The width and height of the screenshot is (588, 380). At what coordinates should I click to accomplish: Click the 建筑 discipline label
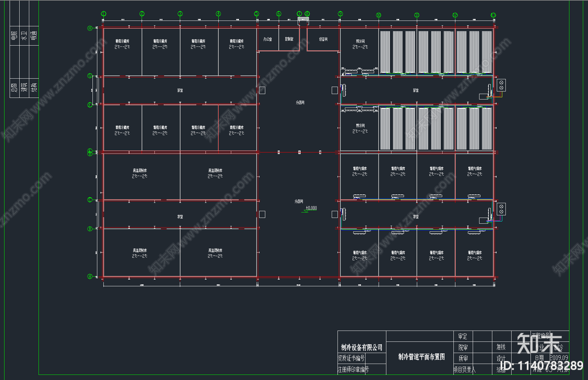pos(24,87)
